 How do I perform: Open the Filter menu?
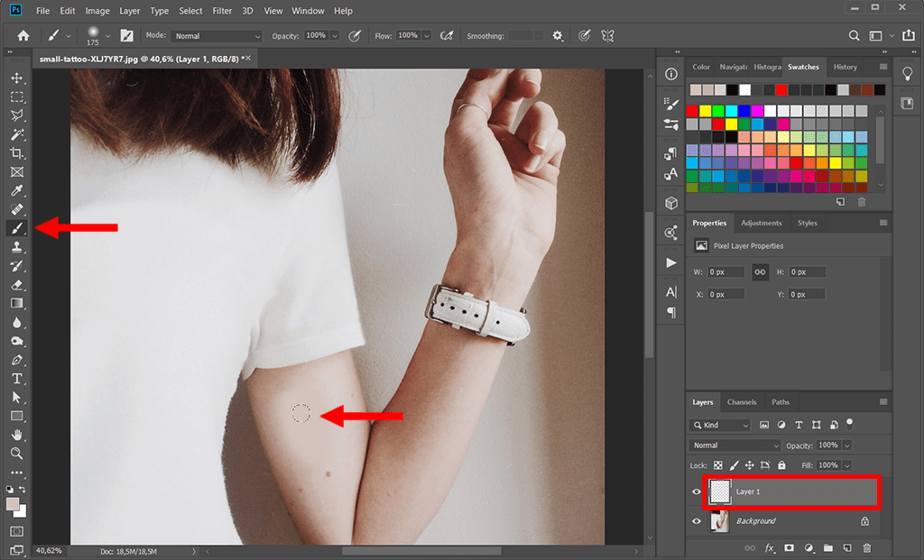222,10
